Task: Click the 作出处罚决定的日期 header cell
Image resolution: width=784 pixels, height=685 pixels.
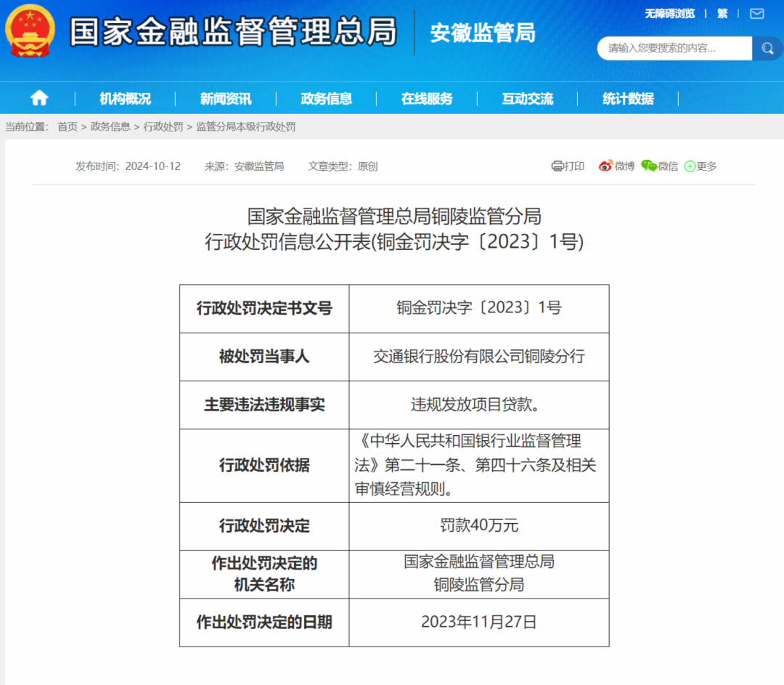Action: pyautogui.click(x=264, y=623)
